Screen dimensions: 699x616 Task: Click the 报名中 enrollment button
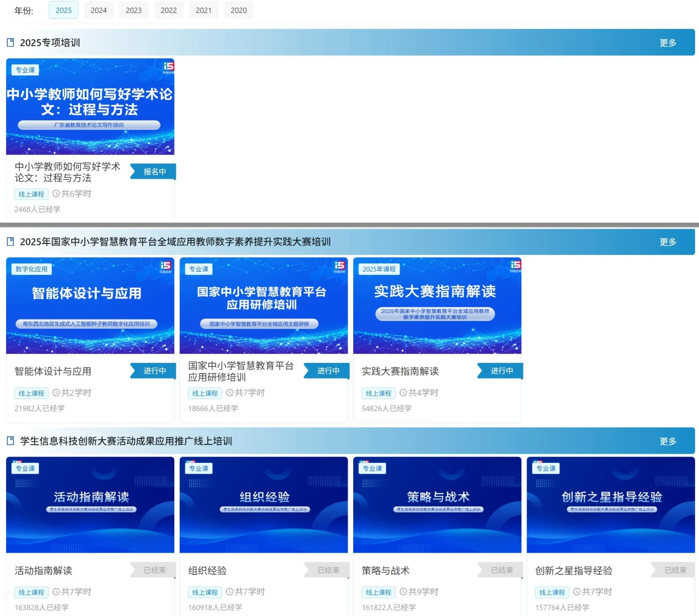click(x=154, y=171)
